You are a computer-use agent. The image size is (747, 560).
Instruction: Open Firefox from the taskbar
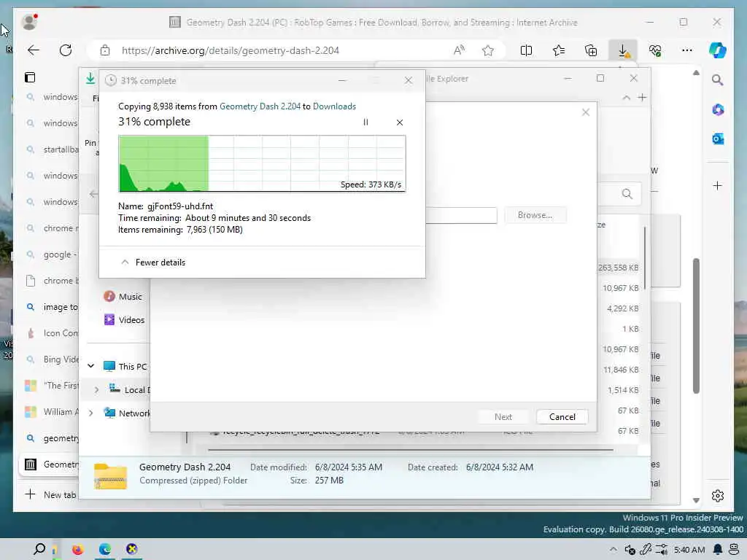(77, 550)
